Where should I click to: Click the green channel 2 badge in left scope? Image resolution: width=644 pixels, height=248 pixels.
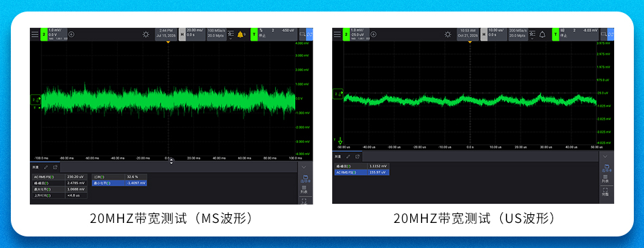(x=44, y=35)
